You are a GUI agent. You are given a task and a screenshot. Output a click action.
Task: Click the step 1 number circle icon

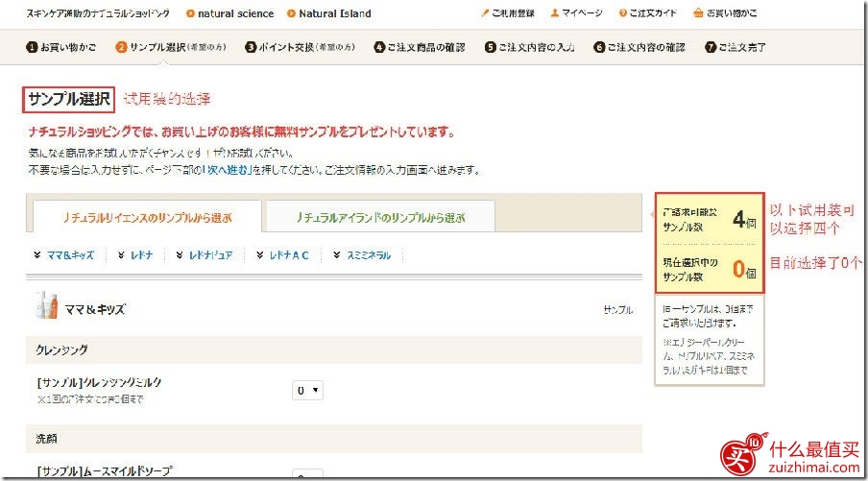click(x=32, y=48)
